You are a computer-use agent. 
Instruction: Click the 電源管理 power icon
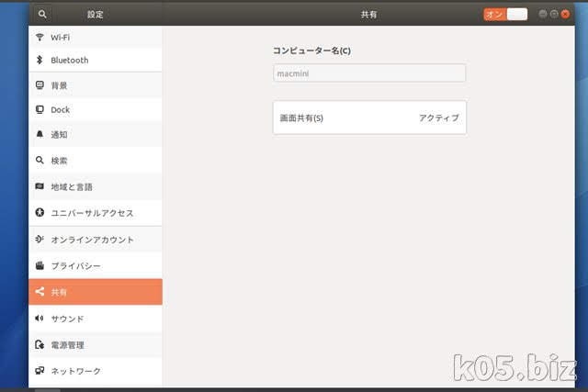click(x=40, y=344)
